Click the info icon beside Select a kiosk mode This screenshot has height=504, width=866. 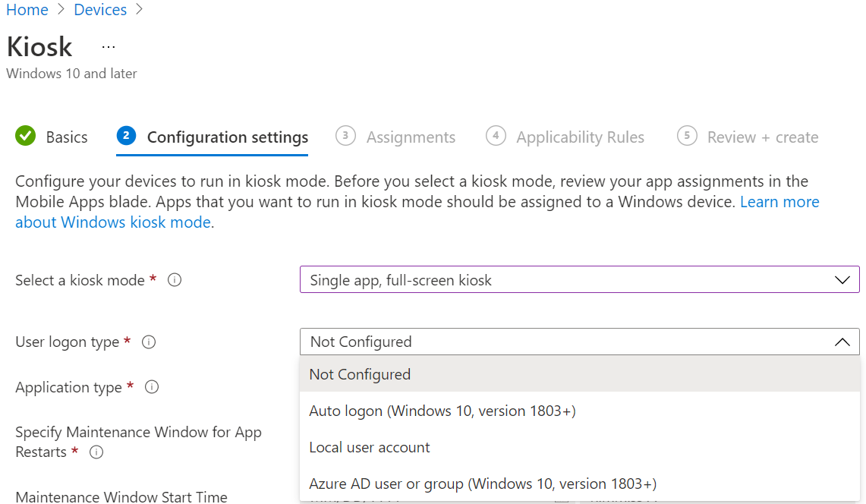(x=175, y=280)
